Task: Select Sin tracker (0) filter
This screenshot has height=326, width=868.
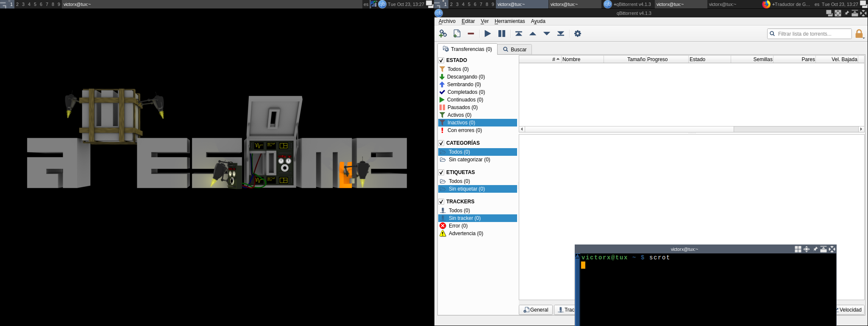Action: (x=478, y=218)
